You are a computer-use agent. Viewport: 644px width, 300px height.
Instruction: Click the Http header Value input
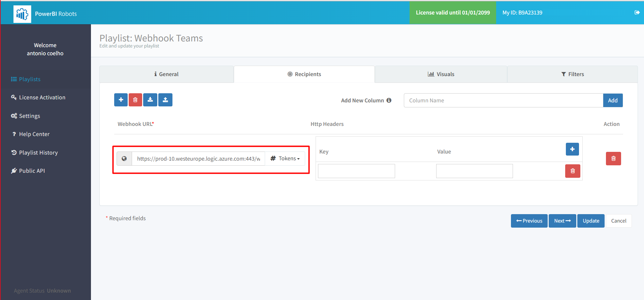click(x=474, y=171)
